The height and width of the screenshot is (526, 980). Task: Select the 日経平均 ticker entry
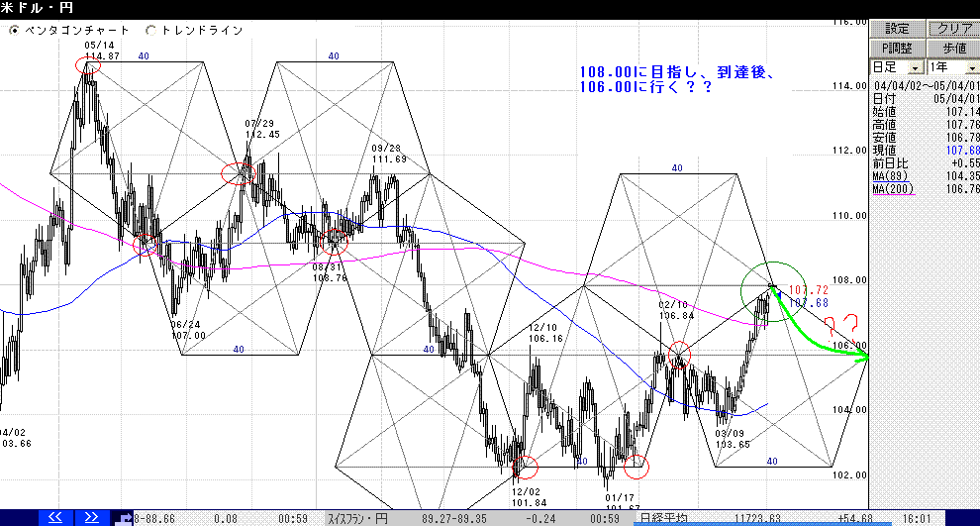pos(663,518)
